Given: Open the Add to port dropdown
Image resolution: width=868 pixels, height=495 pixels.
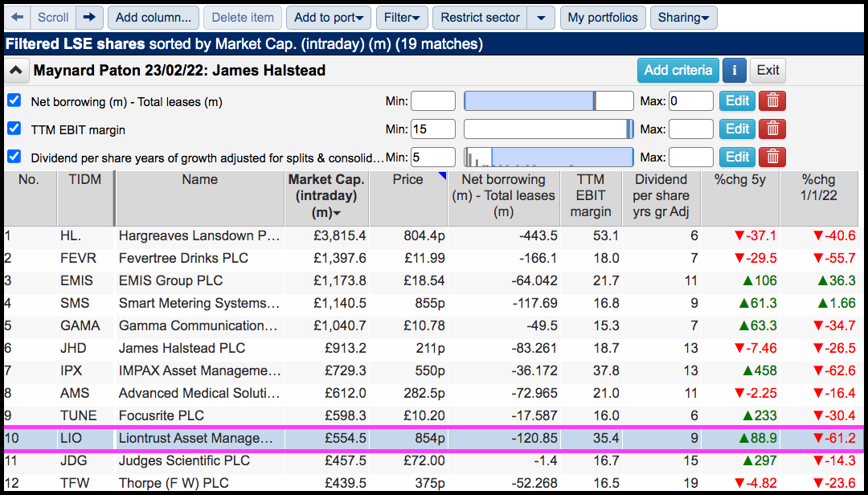Looking at the screenshot, I should click(329, 18).
